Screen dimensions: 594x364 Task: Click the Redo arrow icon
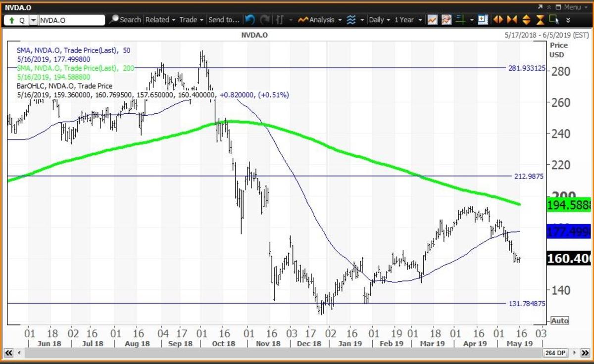[x=265, y=20]
